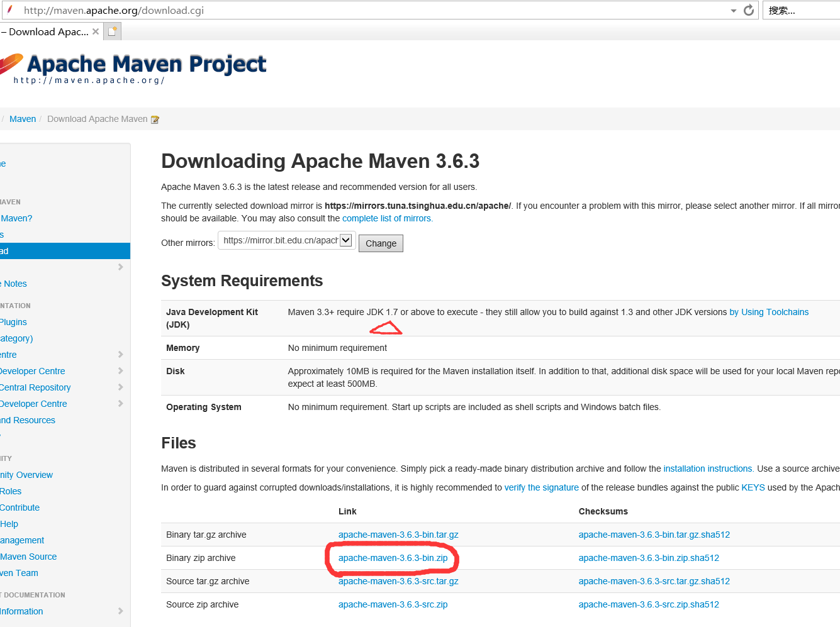Click the search box in toolbar
Image resolution: width=840 pixels, height=627 pixels.
802,10
